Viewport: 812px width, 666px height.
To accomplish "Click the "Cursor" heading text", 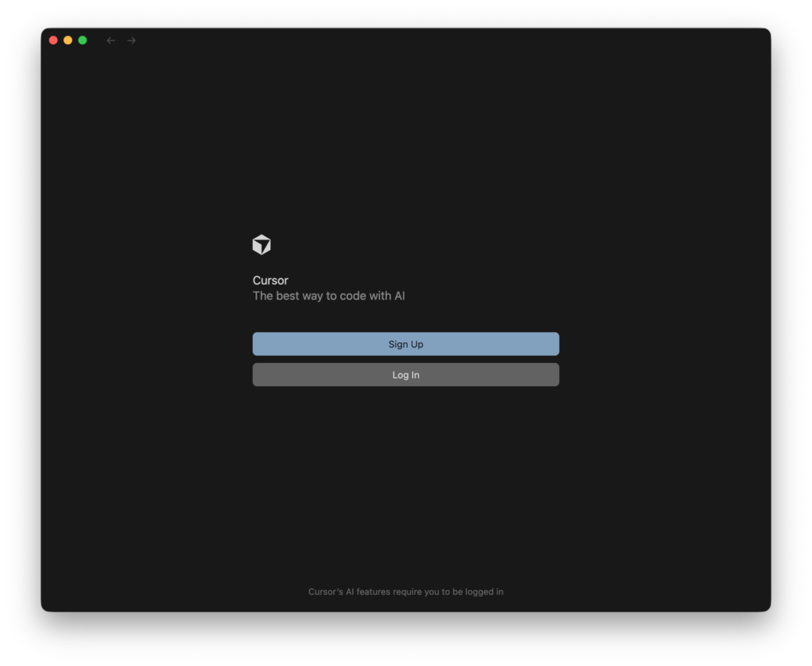I will point(270,281).
